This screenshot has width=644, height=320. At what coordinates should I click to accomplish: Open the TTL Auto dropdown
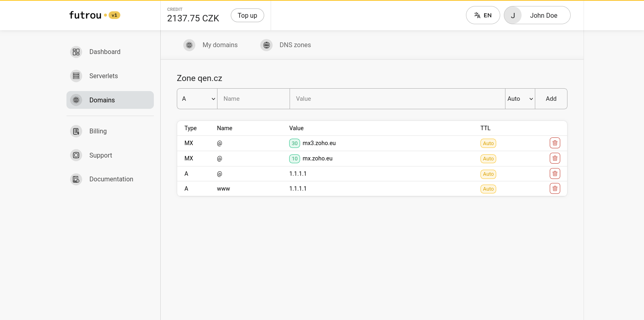pyautogui.click(x=520, y=99)
